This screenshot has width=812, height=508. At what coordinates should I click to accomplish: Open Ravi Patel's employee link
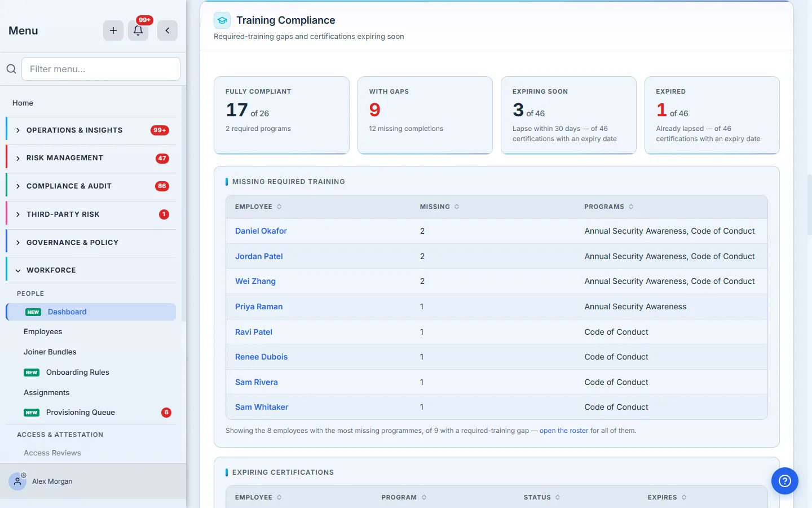pyautogui.click(x=254, y=332)
